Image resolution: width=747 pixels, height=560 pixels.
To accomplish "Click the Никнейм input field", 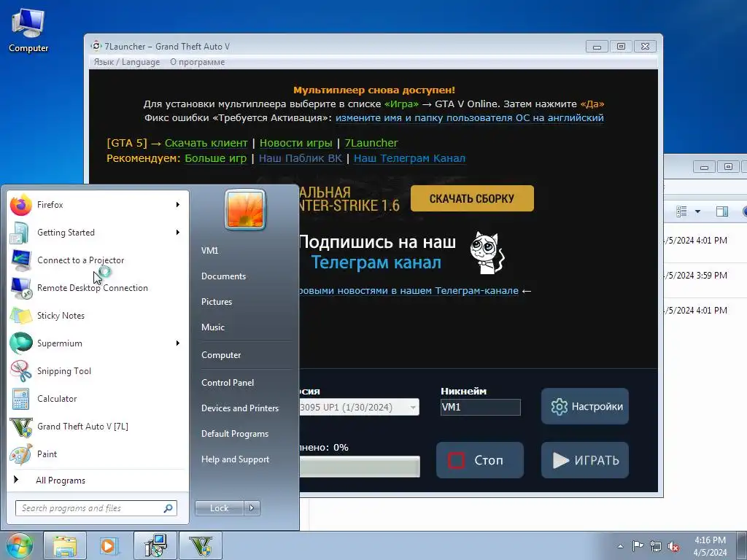I will [x=480, y=407].
